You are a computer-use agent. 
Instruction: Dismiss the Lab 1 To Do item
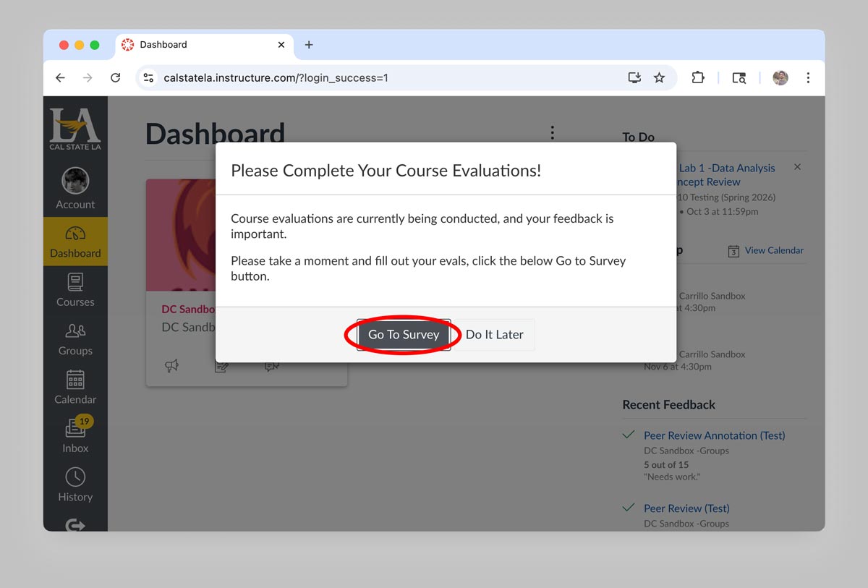[x=797, y=166]
